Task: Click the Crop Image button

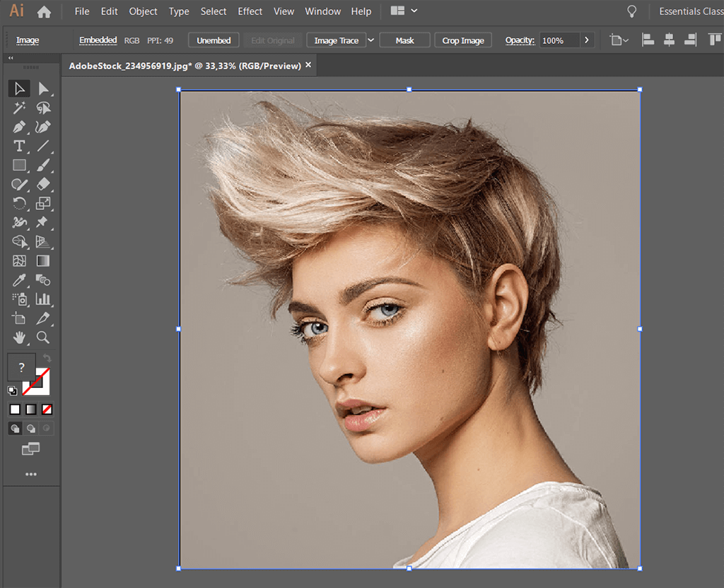Action: tap(462, 40)
